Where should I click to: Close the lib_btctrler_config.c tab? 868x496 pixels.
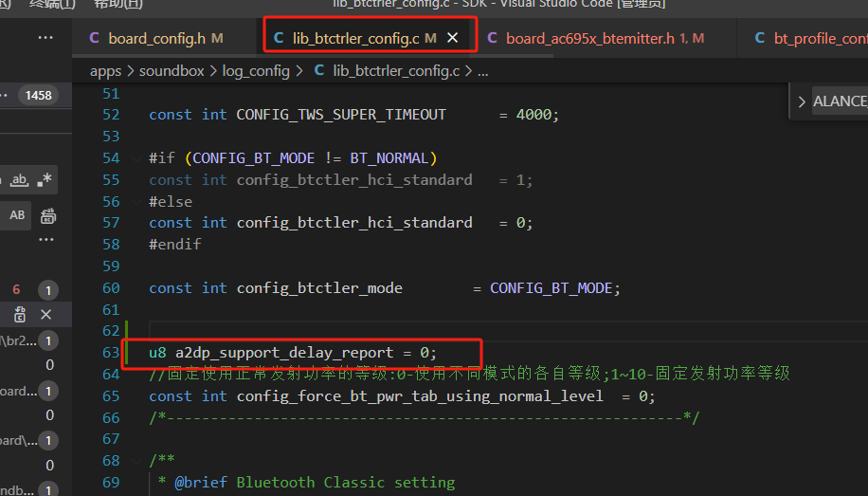(452, 38)
